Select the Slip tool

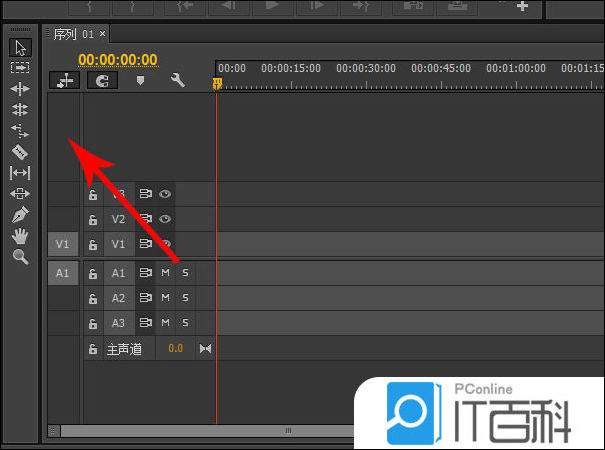(20, 173)
